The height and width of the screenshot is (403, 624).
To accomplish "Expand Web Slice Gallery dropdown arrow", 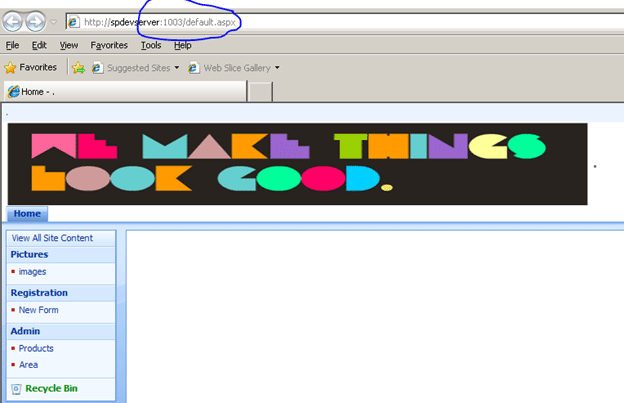I will point(277,68).
